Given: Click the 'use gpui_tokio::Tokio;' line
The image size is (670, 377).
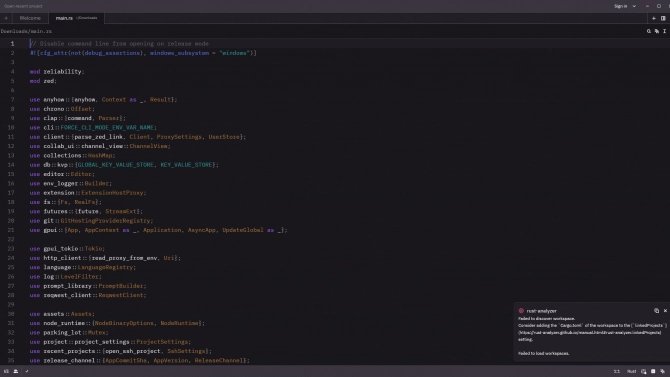Looking at the screenshot, I should (67, 249).
